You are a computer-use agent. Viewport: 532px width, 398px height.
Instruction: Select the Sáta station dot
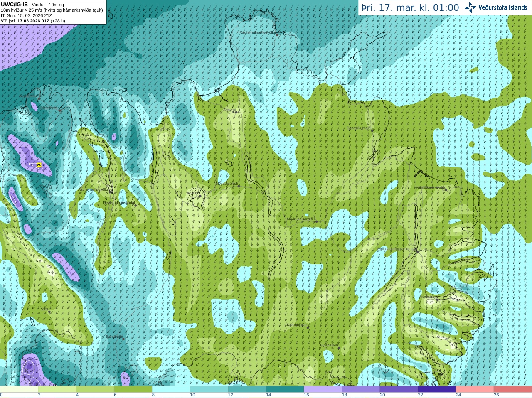point(49,312)
